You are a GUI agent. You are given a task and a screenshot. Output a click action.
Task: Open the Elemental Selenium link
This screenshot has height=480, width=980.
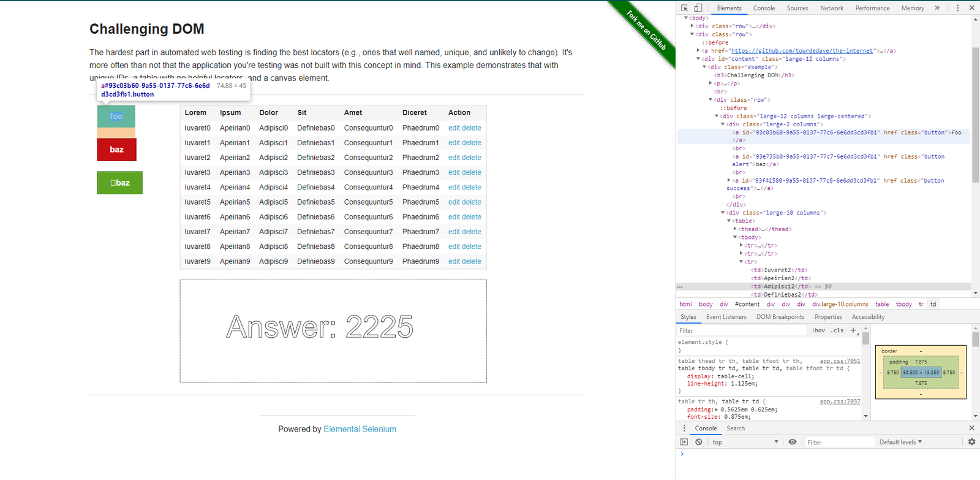click(360, 429)
